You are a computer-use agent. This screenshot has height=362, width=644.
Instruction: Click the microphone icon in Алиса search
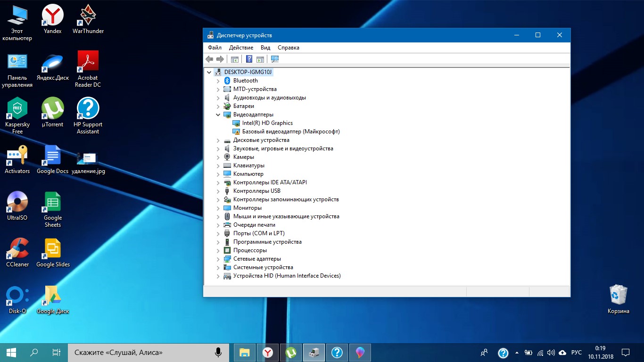click(x=218, y=352)
